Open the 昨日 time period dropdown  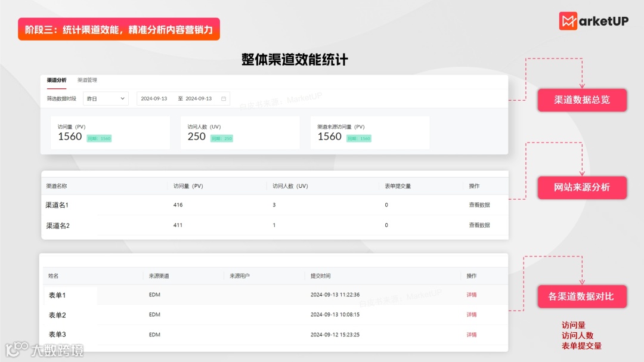pyautogui.click(x=105, y=98)
